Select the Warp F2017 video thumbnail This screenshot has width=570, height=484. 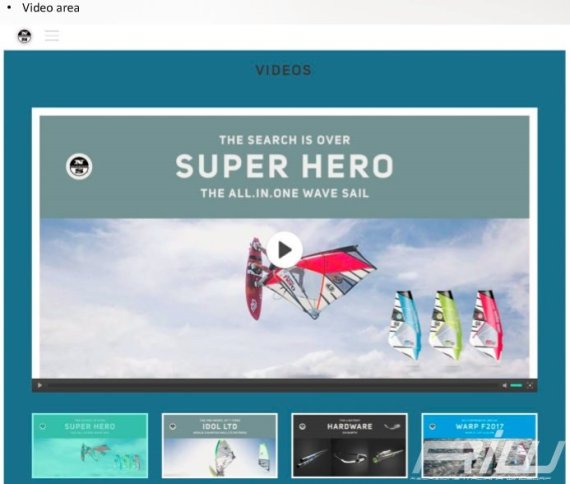click(479, 445)
